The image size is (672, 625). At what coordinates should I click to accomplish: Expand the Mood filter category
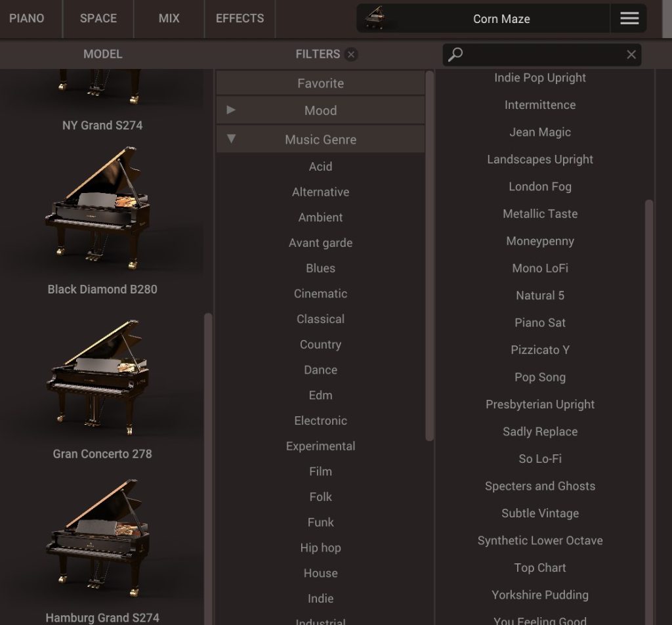320,110
